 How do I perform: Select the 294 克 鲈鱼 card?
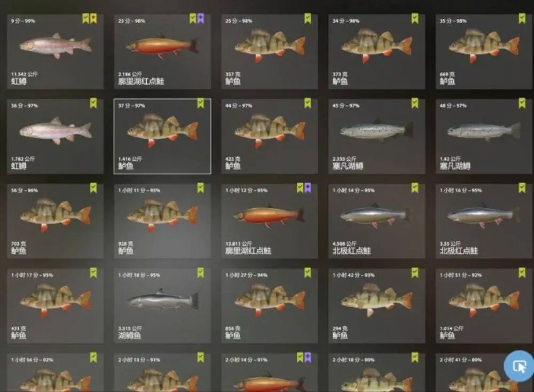click(x=376, y=306)
